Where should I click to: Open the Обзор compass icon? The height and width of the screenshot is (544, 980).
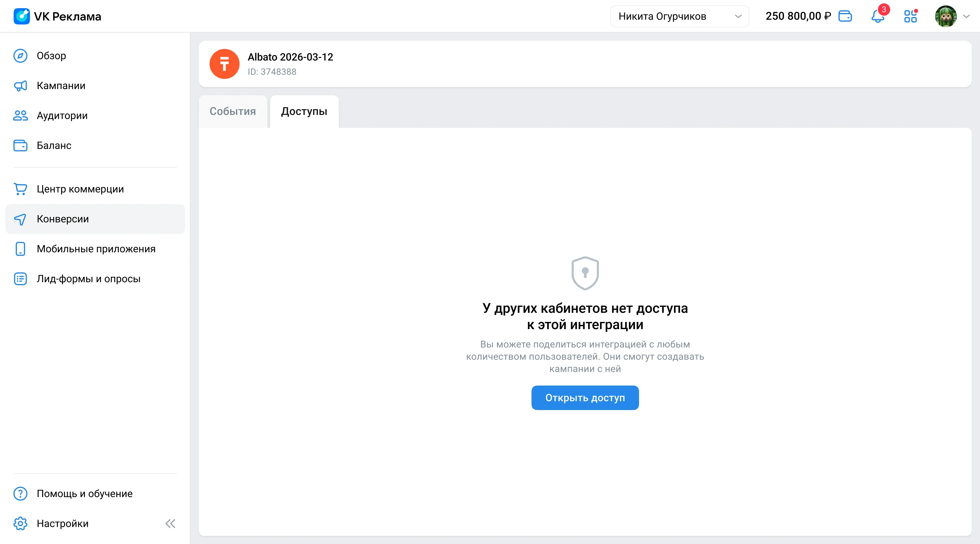point(21,56)
